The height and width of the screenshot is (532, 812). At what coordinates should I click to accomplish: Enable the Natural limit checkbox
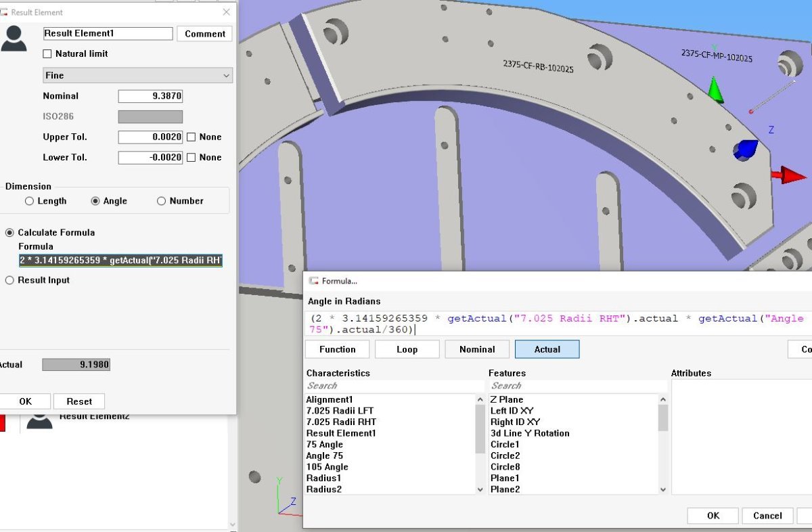47,54
